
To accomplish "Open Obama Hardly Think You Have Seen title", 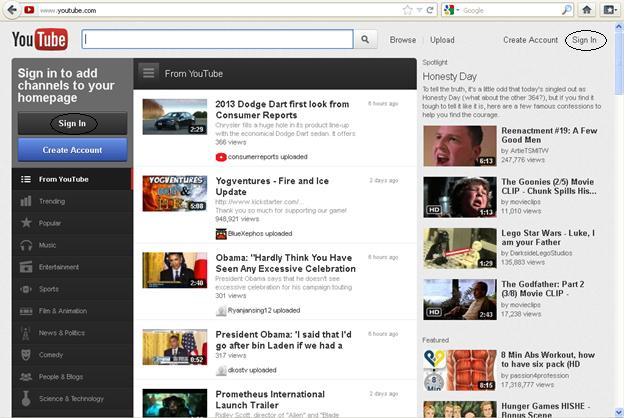I will (x=285, y=263).
